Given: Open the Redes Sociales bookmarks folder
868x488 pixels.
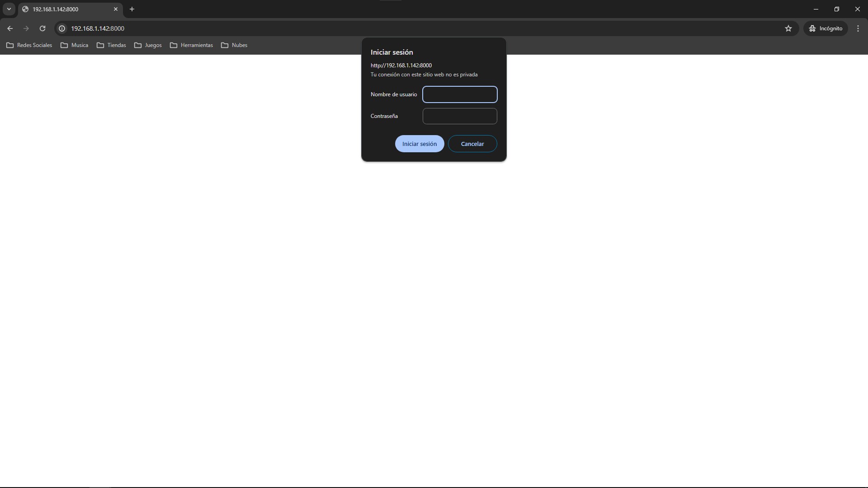Looking at the screenshot, I should tap(29, 45).
